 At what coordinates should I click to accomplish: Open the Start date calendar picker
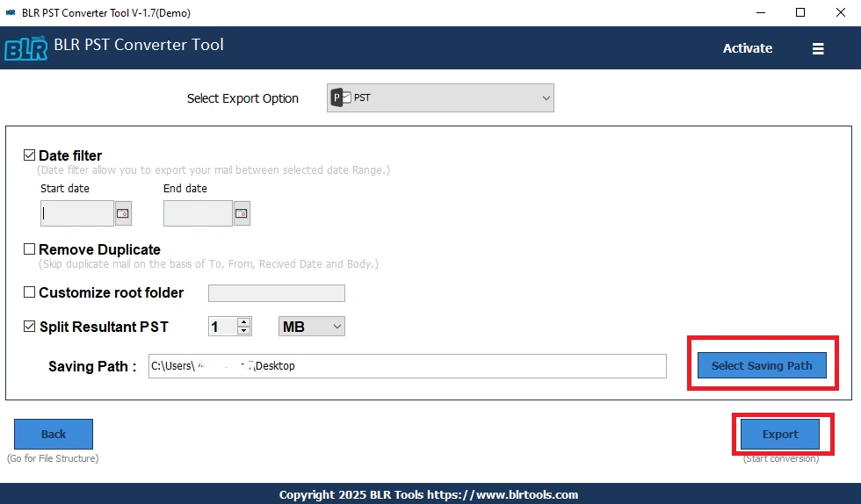pyautogui.click(x=123, y=213)
